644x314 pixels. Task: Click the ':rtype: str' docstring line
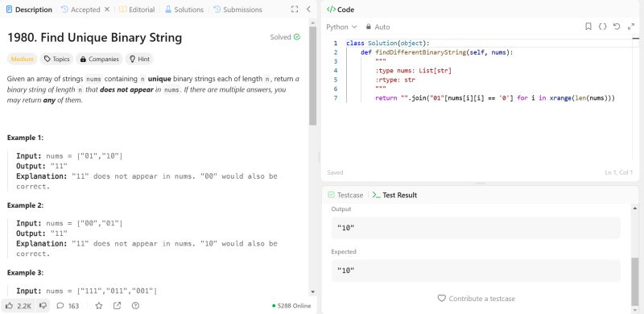[x=395, y=80]
